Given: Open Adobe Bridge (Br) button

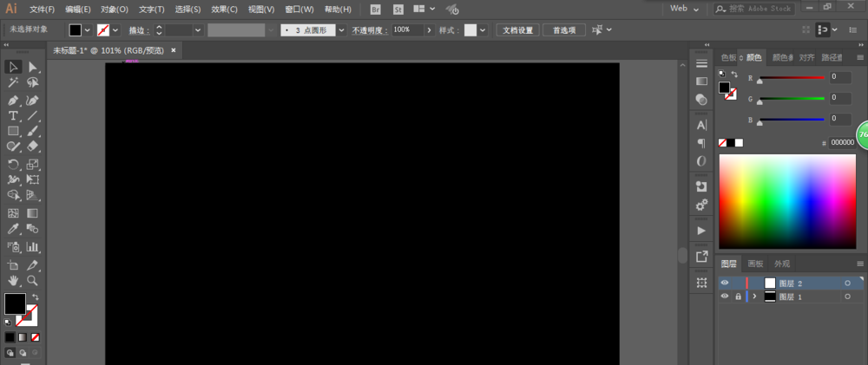Looking at the screenshot, I should point(375,9).
